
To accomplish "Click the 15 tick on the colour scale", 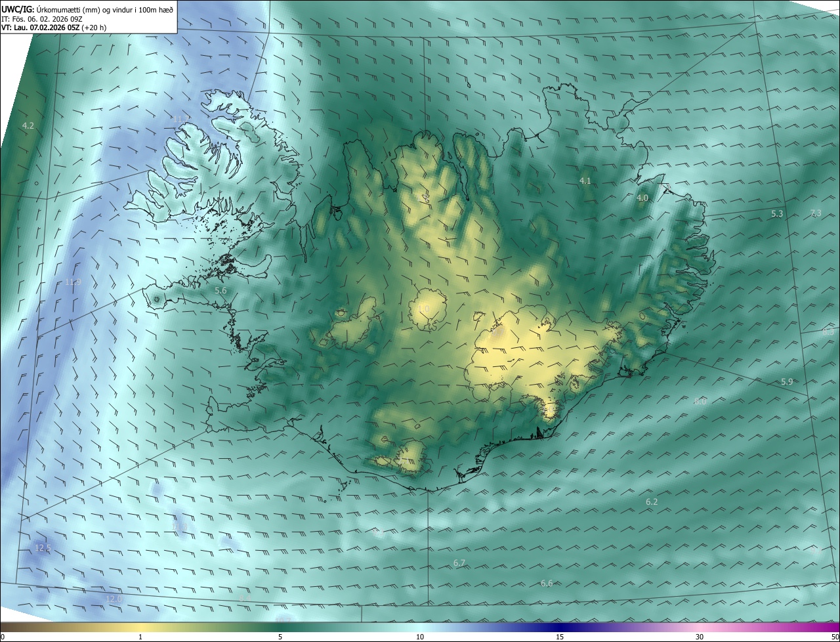I will pyautogui.click(x=560, y=637).
